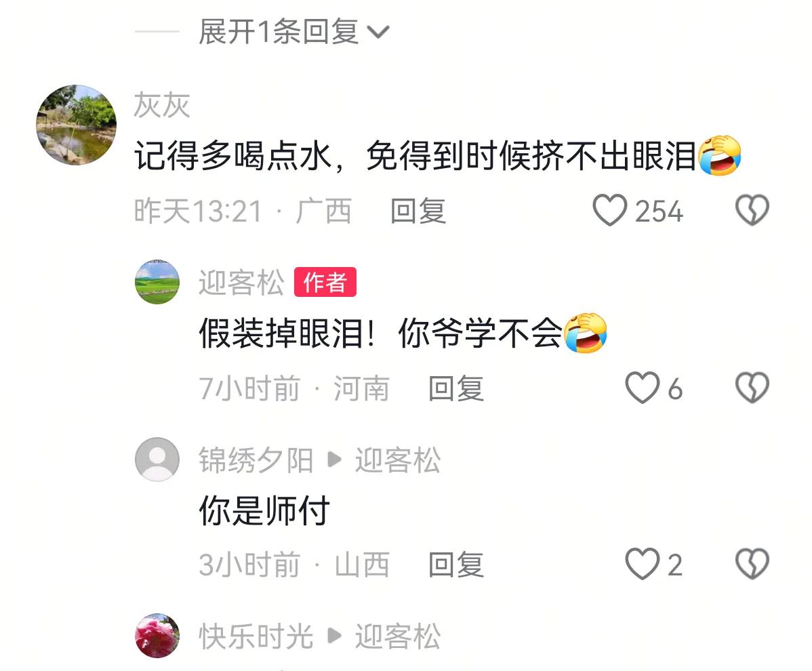The image size is (812, 671).
Task: Open 灰灰's profile avatar
Action: click(76, 125)
